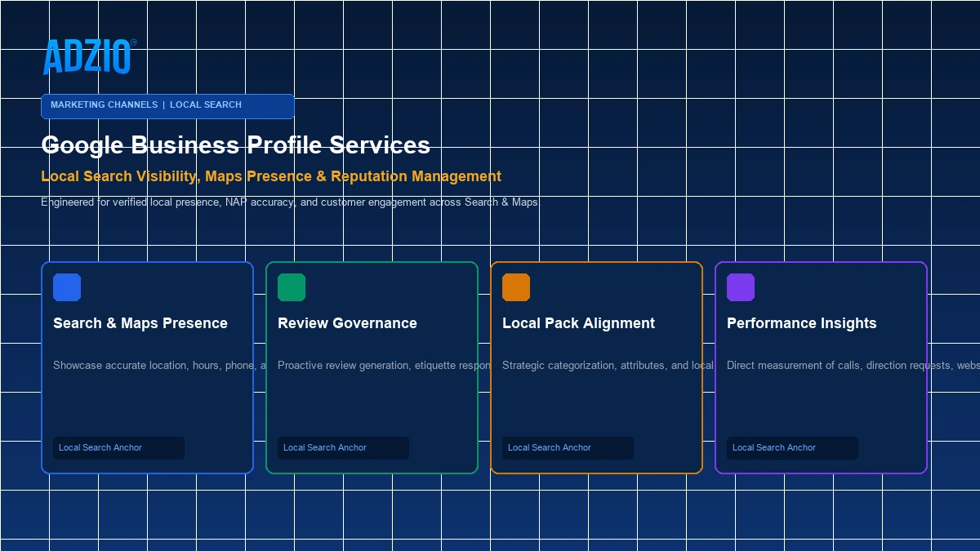Click the 'Engineered for verified local presence' line
Screen dimensions: 980x551
pos(289,202)
